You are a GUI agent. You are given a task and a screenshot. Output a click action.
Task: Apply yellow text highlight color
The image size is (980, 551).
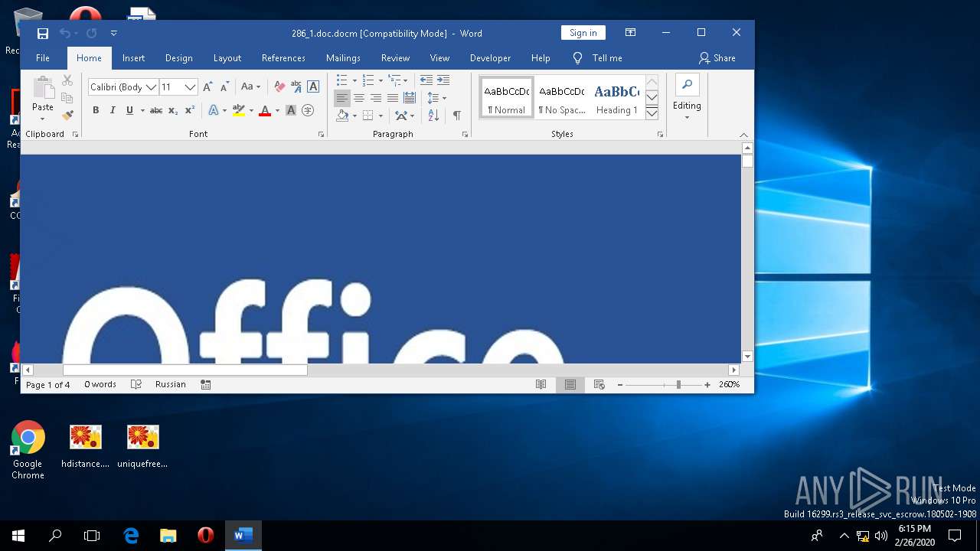238,111
